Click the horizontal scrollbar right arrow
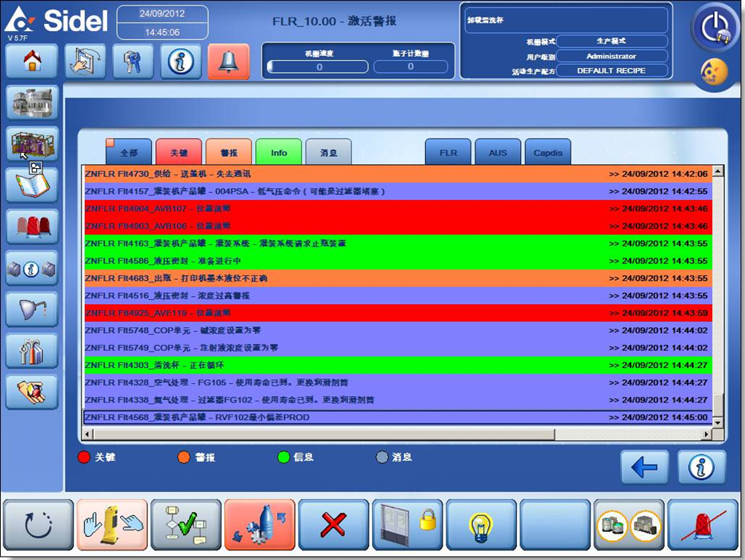 pyautogui.click(x=707, y=434)
